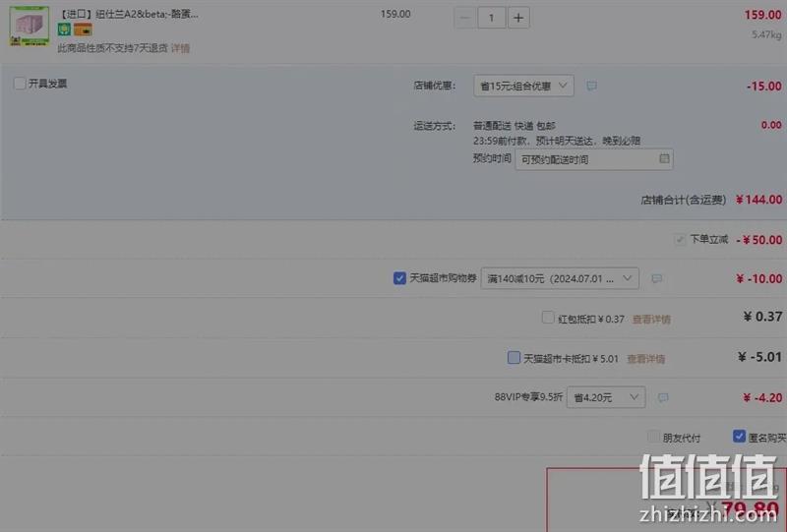Uncheck the 匿名购买 anonymous purchase checkbox
The height and width of the screenshot is (532, 787).
(x=739, y=437)
